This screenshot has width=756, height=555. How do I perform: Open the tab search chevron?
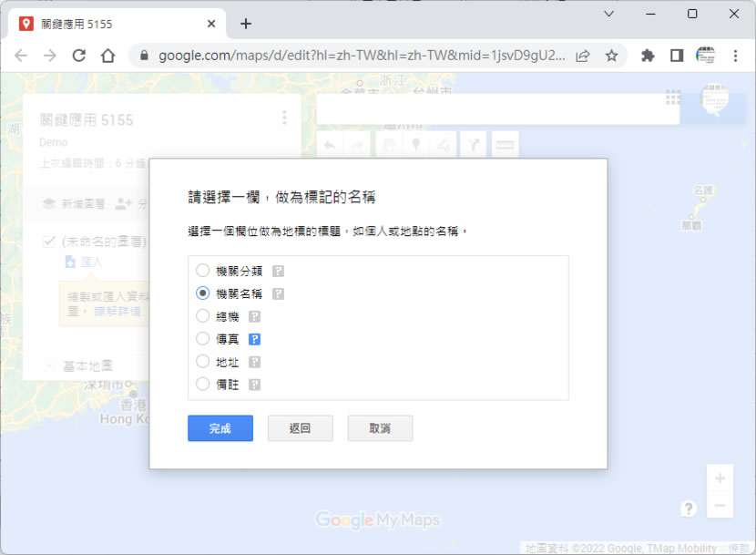609,14
